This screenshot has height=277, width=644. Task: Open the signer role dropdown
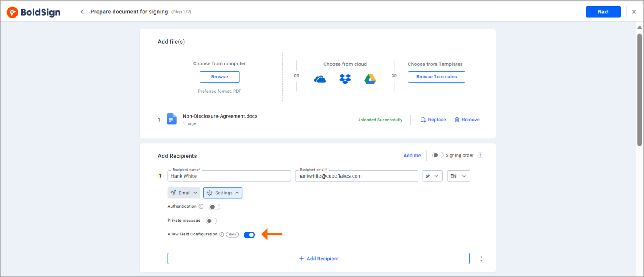(432, 176)
